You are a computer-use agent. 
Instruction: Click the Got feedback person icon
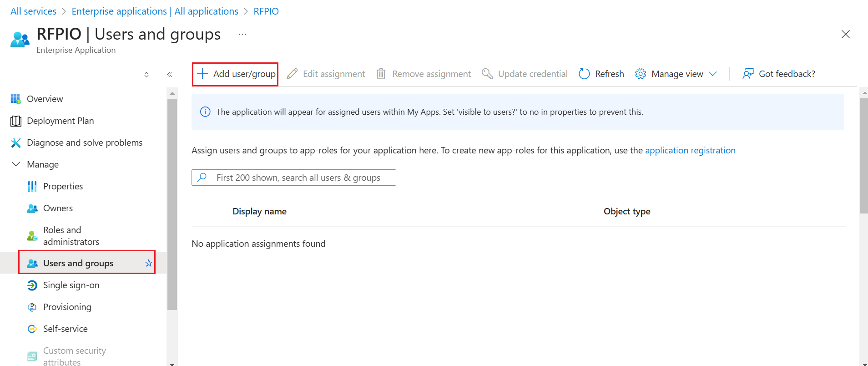click(748, 74)
